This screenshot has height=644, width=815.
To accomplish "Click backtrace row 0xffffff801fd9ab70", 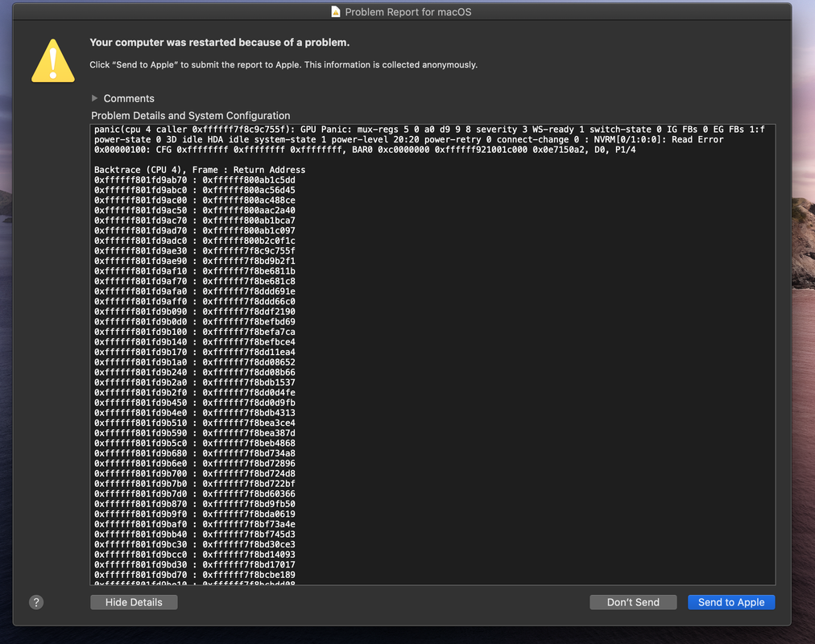I will [194, 180].
